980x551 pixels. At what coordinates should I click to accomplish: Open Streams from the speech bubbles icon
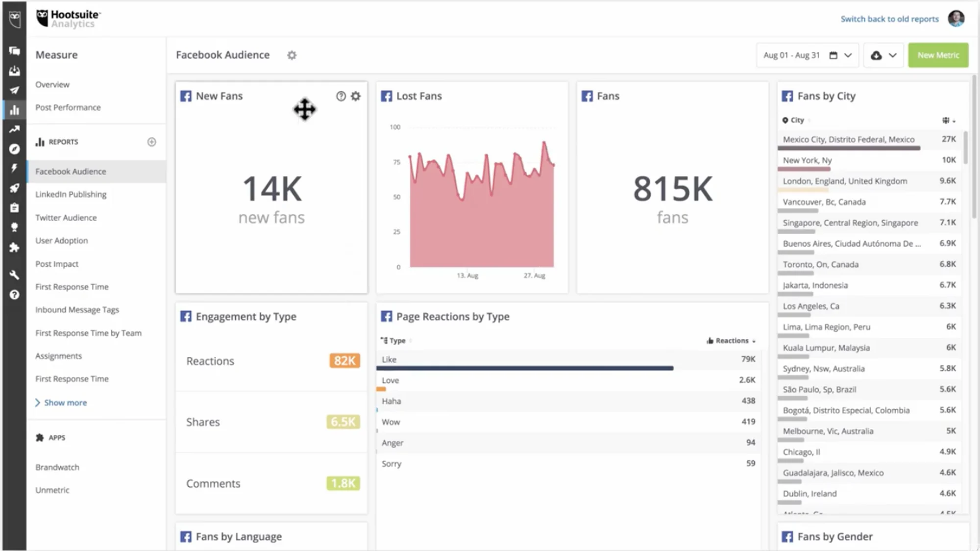click(14, 51)
